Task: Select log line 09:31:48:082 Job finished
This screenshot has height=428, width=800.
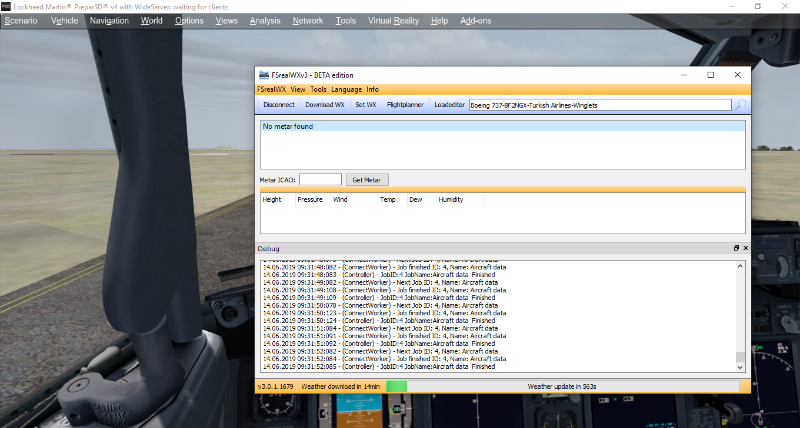Action: [x=385, y=267]
